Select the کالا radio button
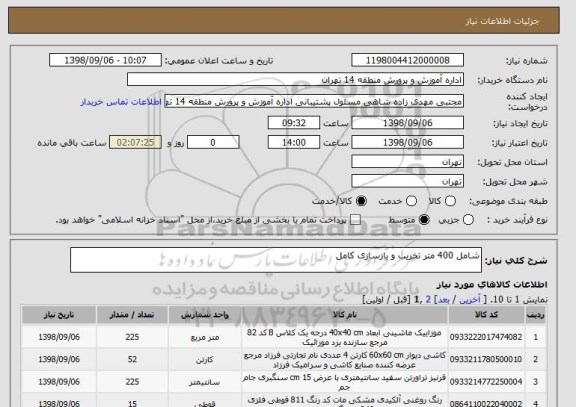The width and height of the screenshot is (576, 407). click(450, 201)
